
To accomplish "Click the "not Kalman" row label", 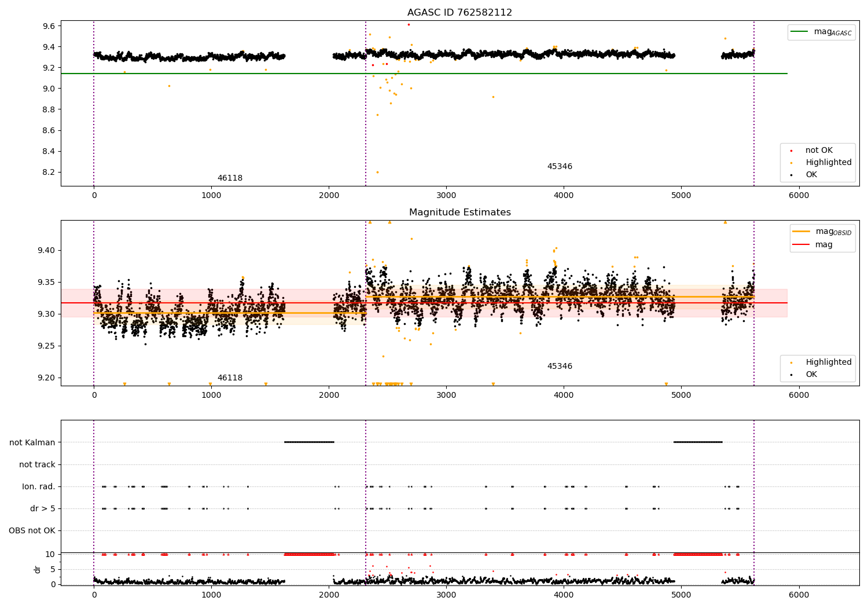I will coord(32,443).
